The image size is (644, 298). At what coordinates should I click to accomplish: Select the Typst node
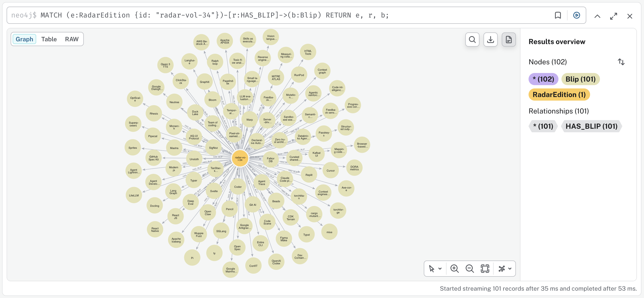point(307,235)
